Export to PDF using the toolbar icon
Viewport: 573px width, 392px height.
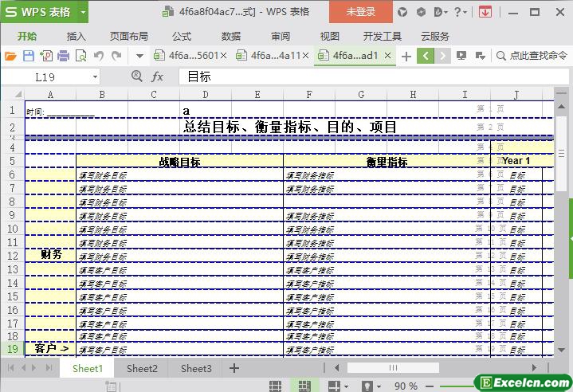pos(46,56)
